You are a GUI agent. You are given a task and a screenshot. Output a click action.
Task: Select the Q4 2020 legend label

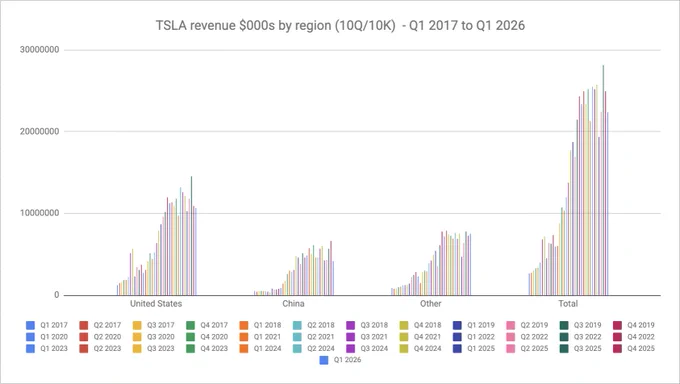214,337
